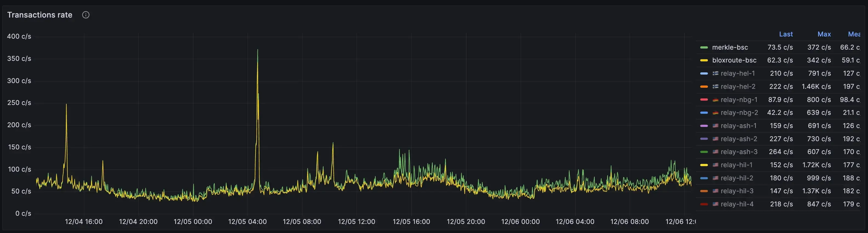
Task: Sort legend by the Max column header
Action: 824,34
